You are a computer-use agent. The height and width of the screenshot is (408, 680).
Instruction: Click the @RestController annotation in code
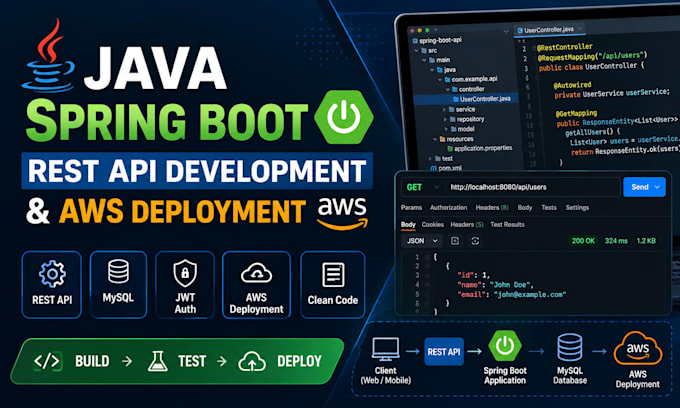pyautogui.click(x=565, y=47)
